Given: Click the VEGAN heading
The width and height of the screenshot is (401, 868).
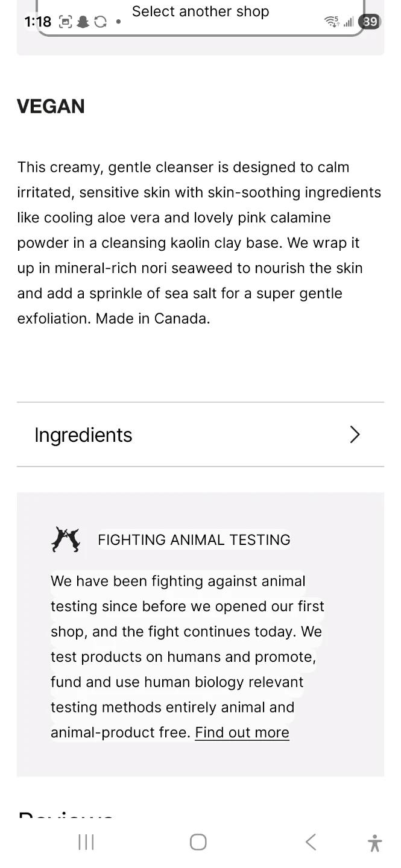Looking at the screenshot, I should click(x=51, y=106).
